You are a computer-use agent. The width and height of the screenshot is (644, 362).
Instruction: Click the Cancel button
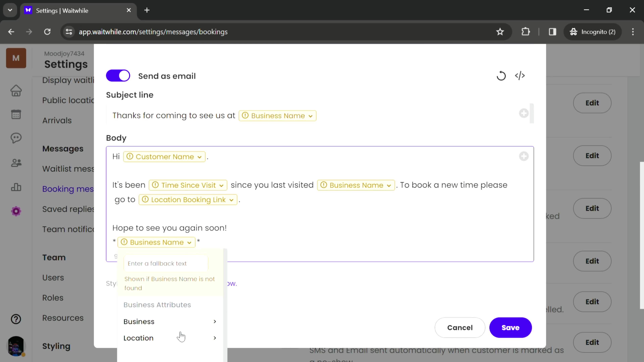(x=460, y=327)
